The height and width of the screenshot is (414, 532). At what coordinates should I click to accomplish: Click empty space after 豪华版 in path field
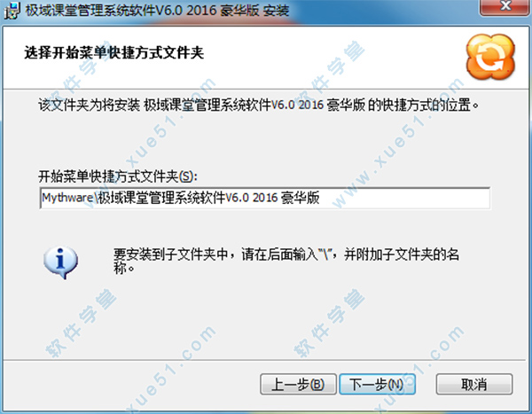click(403, 198)
